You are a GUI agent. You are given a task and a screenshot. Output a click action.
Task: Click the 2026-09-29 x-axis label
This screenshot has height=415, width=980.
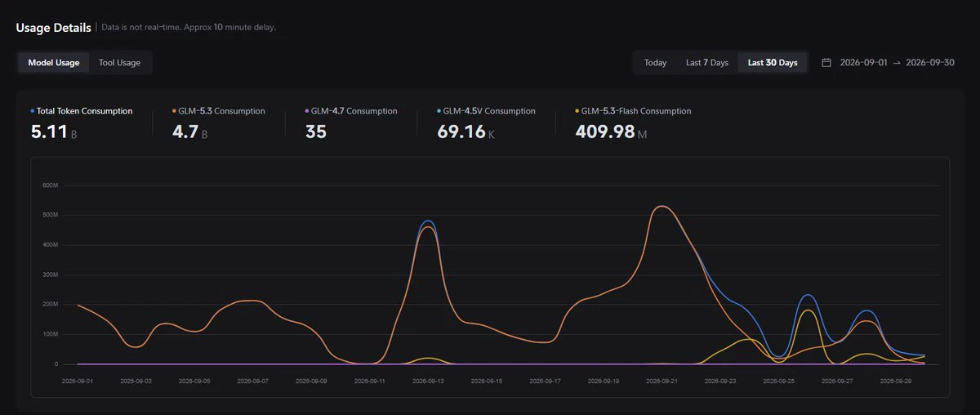pyautogui.click(x=895, y=381)
